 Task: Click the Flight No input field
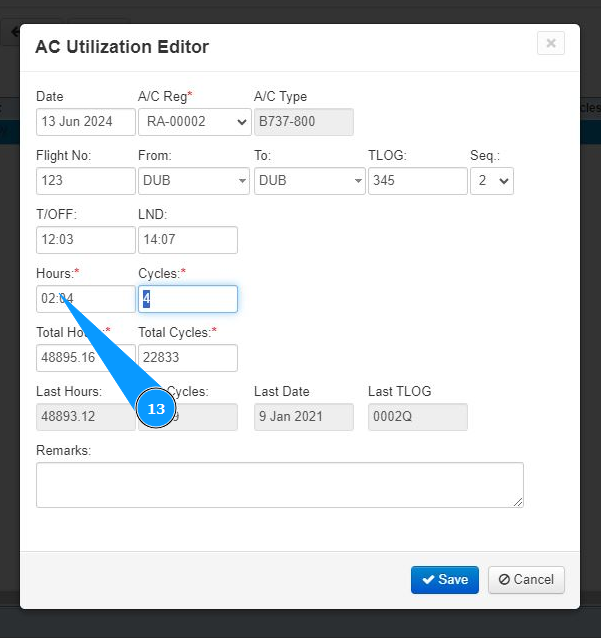click(x=85, y=181)
